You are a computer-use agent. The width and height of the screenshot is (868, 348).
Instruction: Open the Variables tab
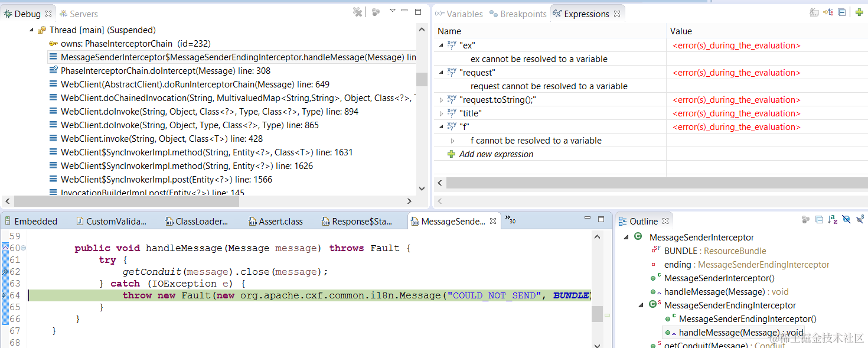coord(459,14)
